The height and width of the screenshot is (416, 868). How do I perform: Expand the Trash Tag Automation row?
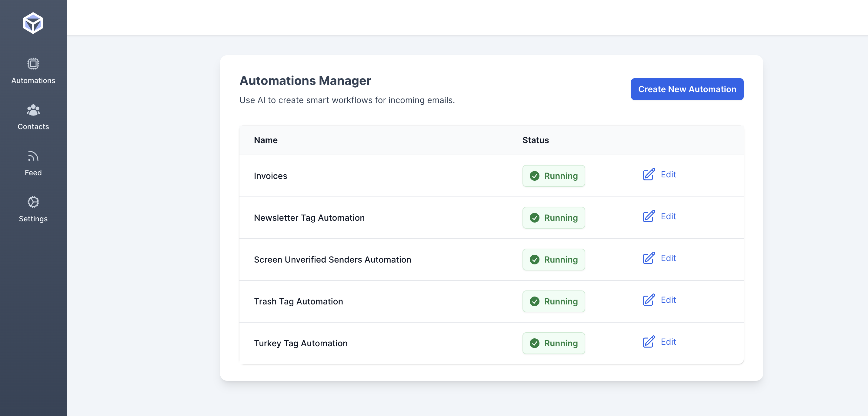click(x=298, y=301)
